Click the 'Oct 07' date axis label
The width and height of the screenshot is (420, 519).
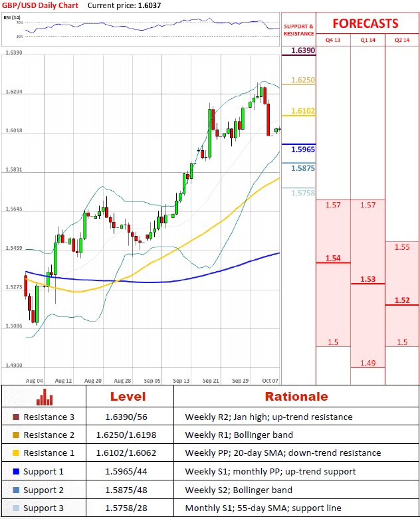(270, 381)
